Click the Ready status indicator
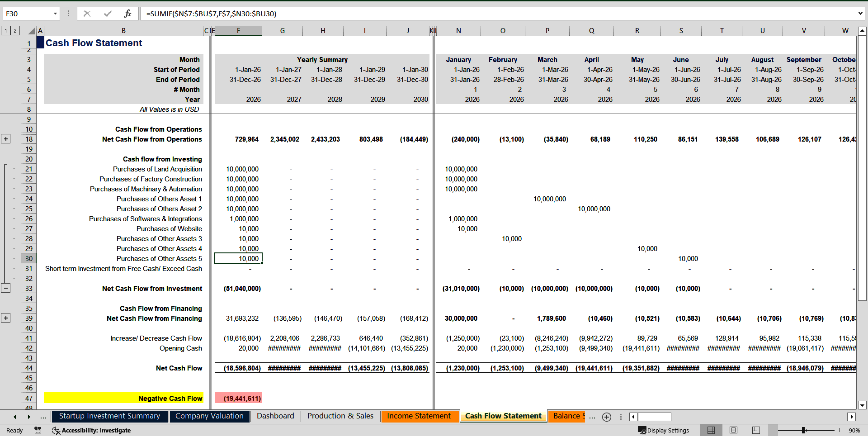This screenshot has height=437, width=868. click(x=14, y=431)
